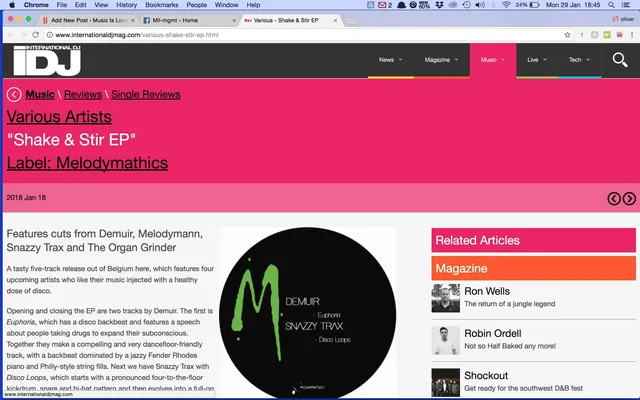Open a new tab button

pos(351,21)
